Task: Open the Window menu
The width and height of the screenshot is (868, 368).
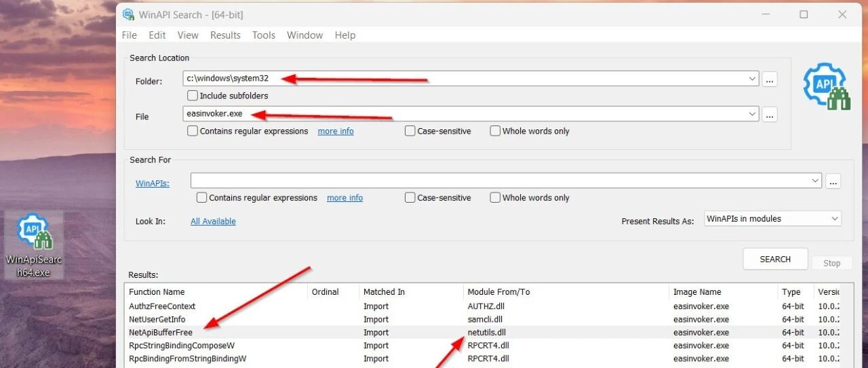Action: (x=305, y=35)
